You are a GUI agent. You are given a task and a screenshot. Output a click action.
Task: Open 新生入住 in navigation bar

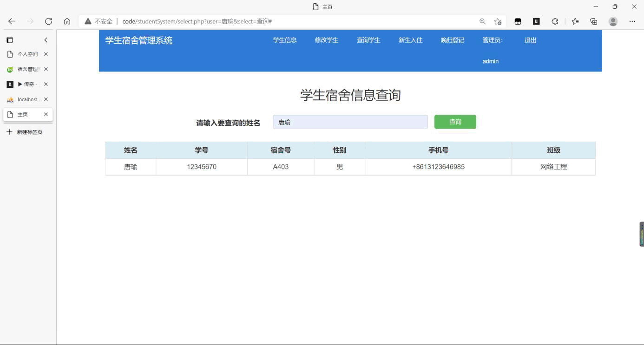click(x=411, y=40)
